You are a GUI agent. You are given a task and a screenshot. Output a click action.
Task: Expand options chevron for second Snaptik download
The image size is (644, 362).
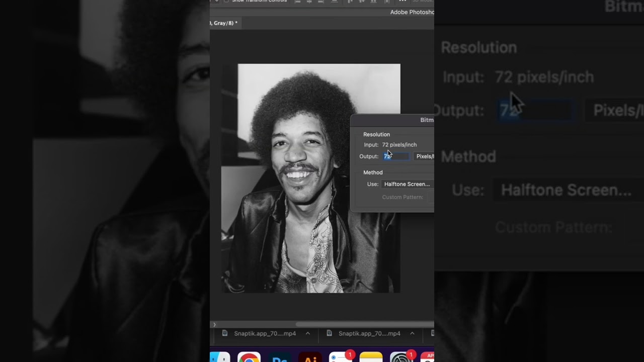point(412,333)
